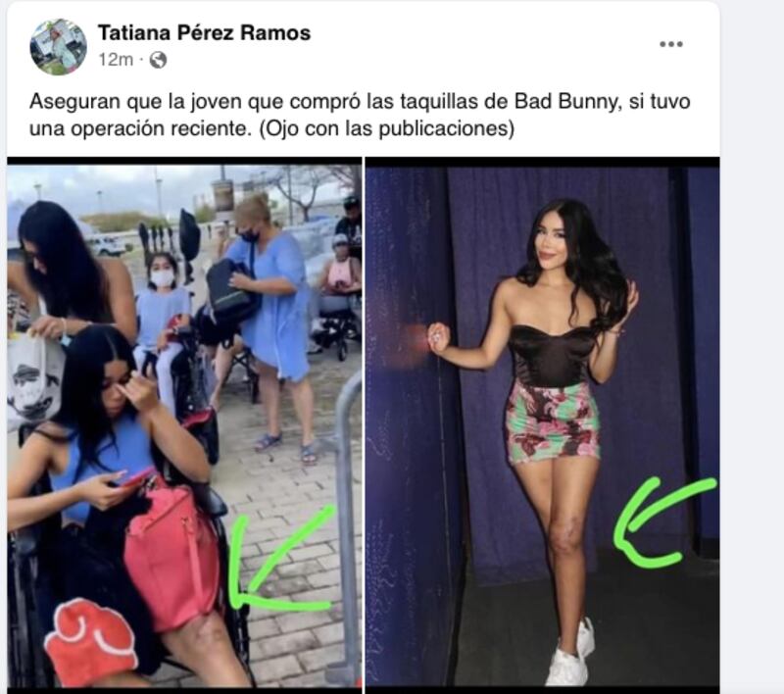Click caption line starting with Aseguran
The image size is (784, 694).
coord(360,102)
